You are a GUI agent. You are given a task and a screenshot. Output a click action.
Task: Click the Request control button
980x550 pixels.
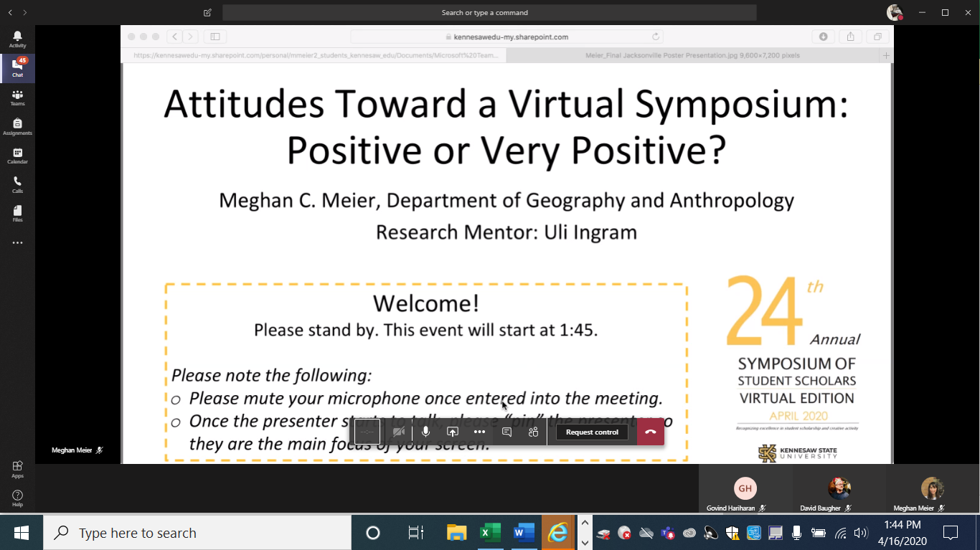click(592, 432)
